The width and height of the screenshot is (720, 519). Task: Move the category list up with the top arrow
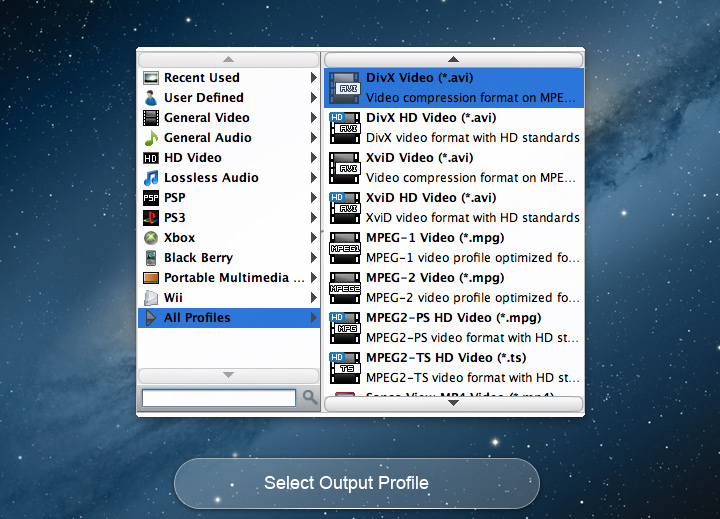pyautogui.click(x=228, y=60)
